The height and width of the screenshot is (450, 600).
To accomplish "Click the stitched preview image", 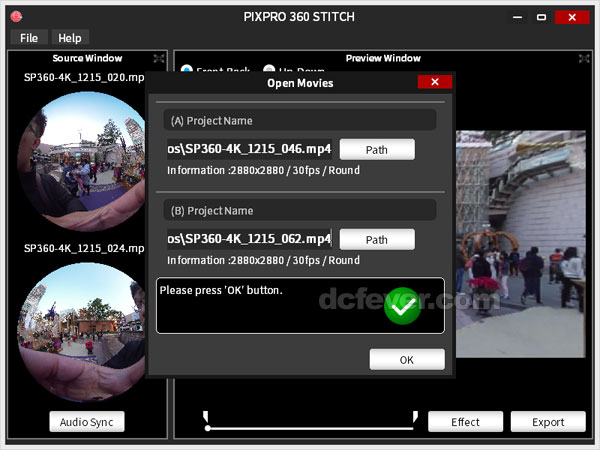I will [x=520, y=244].
